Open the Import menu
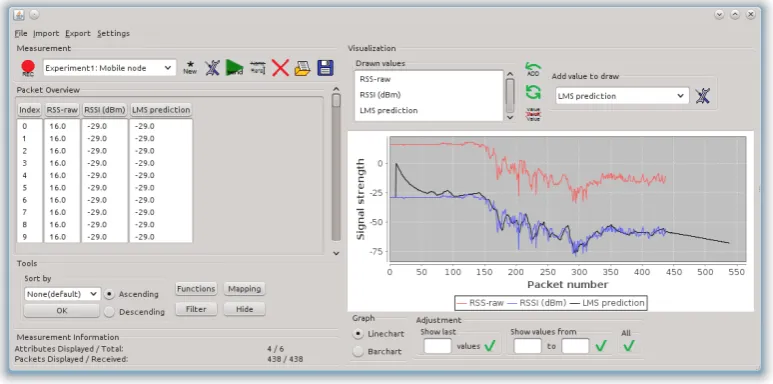Screen dimensions: 773x384 (x=46, y=34)
